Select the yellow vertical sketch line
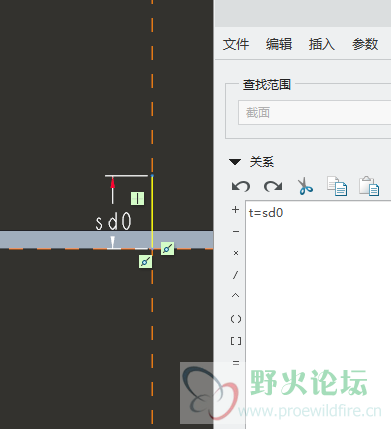The width and height of the screenshot is (391, 429). pyautogui.click(x=152, y=212)
